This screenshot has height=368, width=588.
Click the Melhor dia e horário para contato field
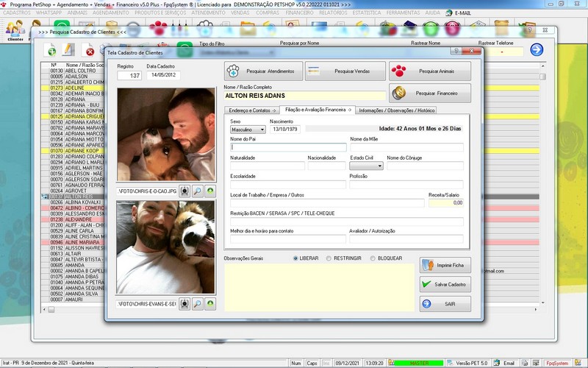tap(288, 238)
